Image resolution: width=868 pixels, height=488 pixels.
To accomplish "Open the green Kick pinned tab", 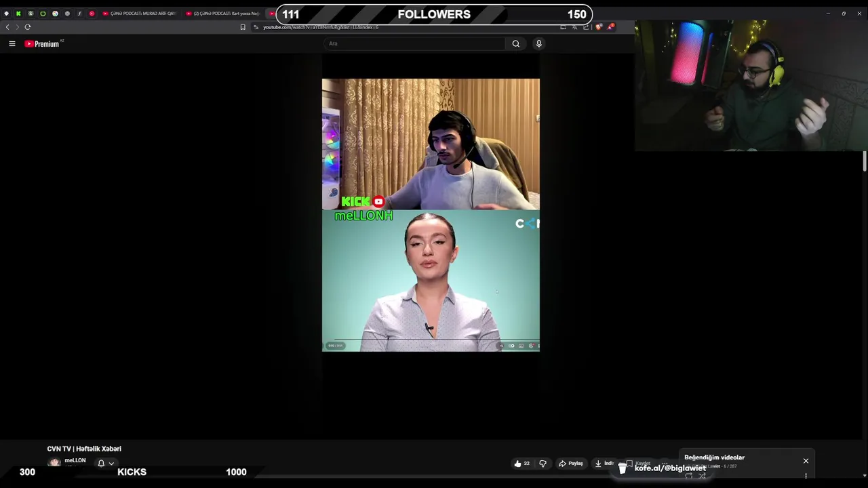I will 18,14.
